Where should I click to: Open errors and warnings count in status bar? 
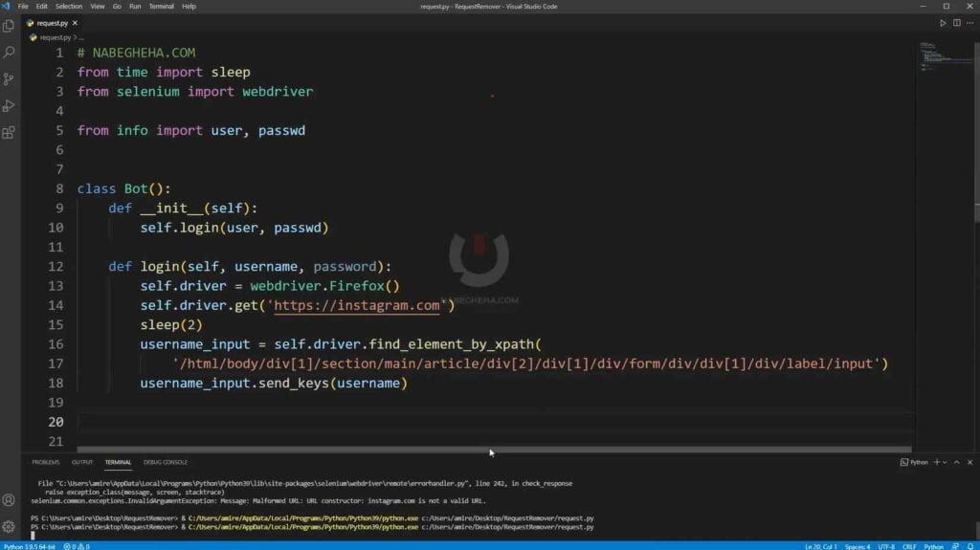pyautogui.click(x=77, y=546)
